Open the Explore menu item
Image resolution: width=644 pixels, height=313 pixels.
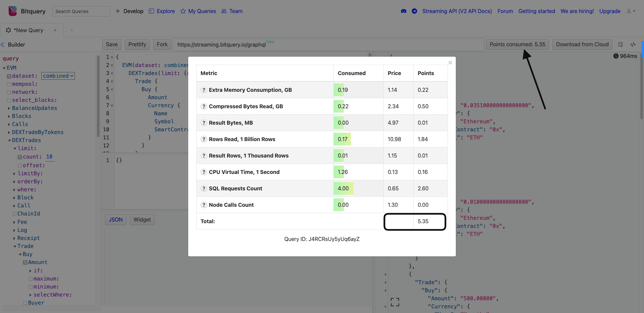pyautogui.click(x=162, y=11)
